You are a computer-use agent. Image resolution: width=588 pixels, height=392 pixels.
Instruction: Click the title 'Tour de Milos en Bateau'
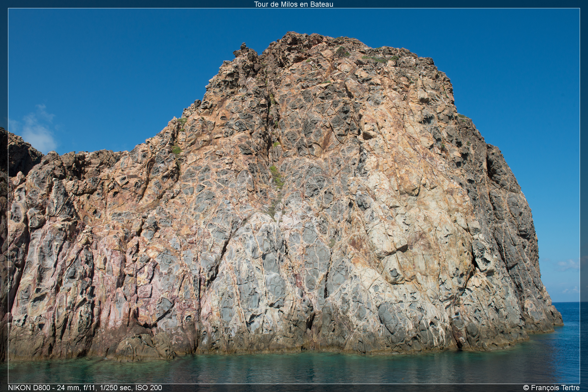click(293, 4)
